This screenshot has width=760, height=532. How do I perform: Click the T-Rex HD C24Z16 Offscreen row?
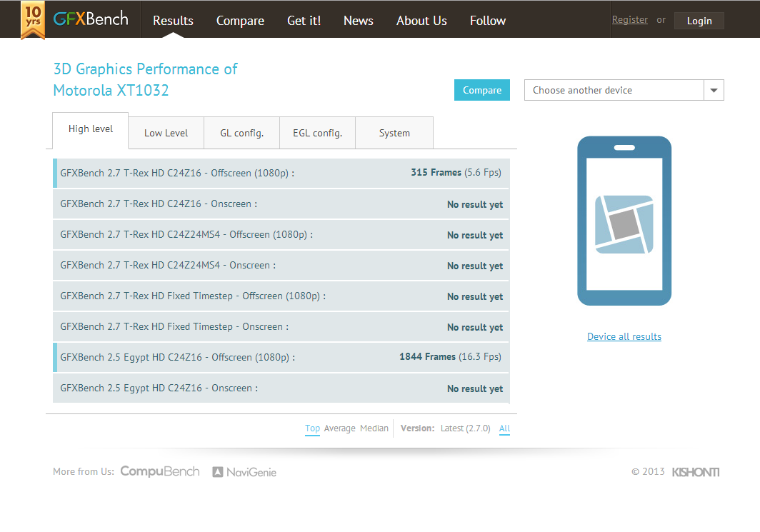[x=281, y=173]
